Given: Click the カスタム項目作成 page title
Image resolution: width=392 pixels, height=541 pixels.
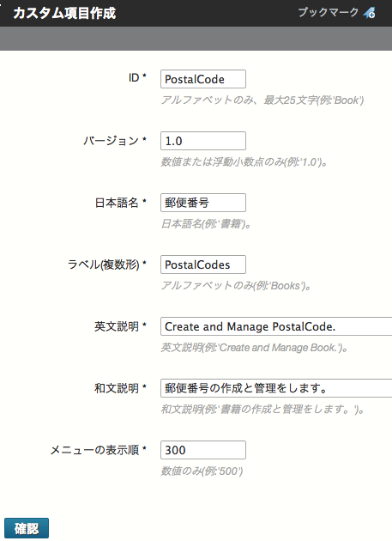Looking at the screenshot, I should (64, 13).
